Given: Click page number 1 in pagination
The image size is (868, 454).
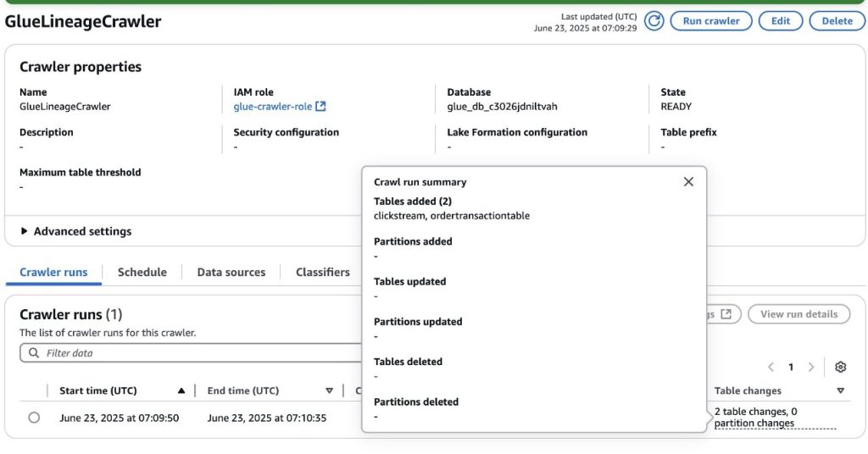Looking at the screenshot, I should [791, 368].
